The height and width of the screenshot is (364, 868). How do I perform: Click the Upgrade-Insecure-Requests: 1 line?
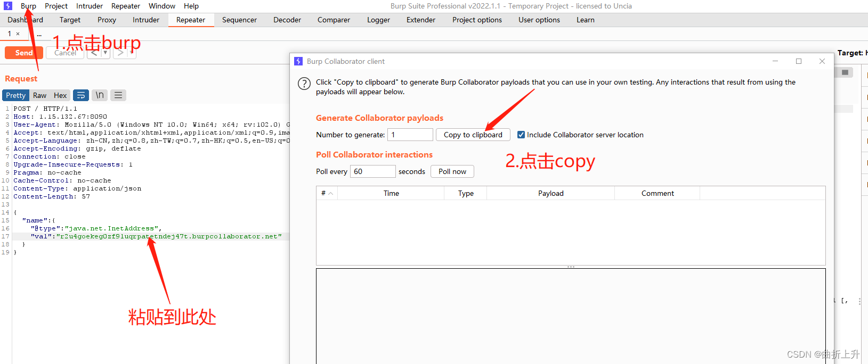click(73, 164)
